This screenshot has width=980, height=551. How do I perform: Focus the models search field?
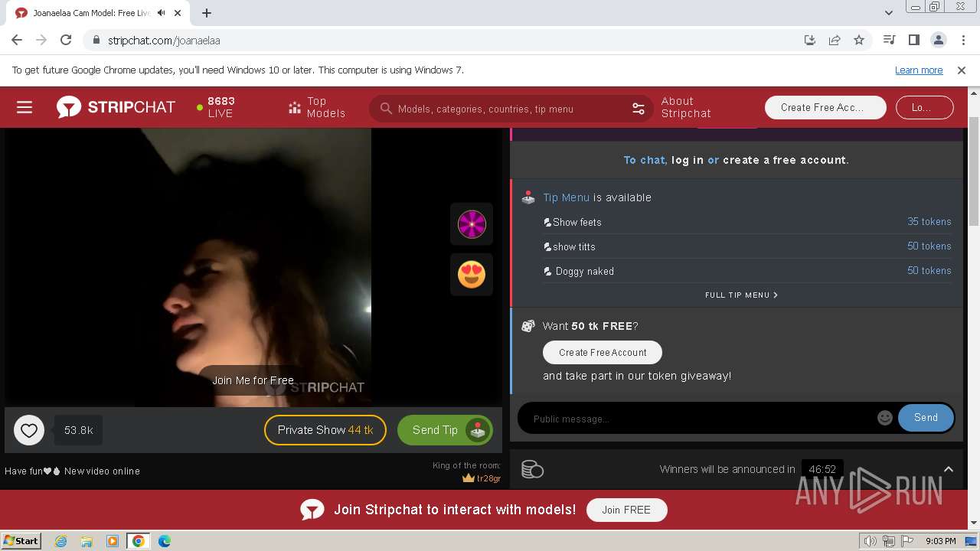click(x=511, y=109)
